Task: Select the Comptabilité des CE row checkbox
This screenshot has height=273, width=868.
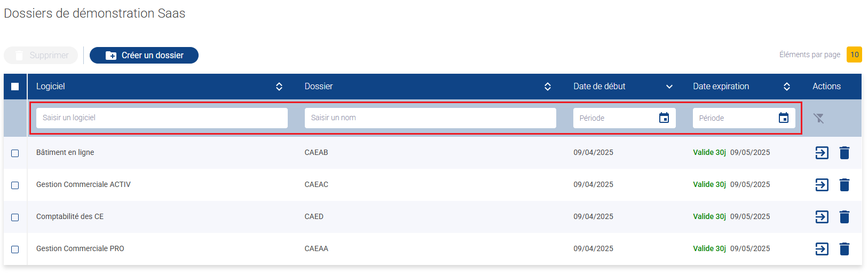Action: pos(15,217)
